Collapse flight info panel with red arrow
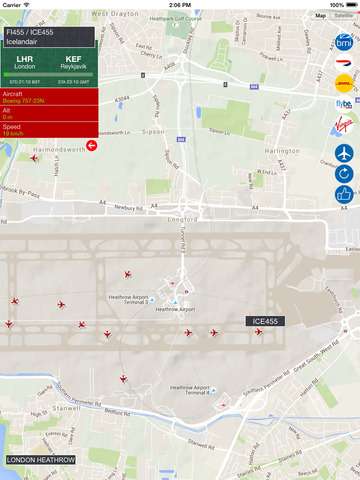Viewport: 360px width, 480px height. (91, 145)
